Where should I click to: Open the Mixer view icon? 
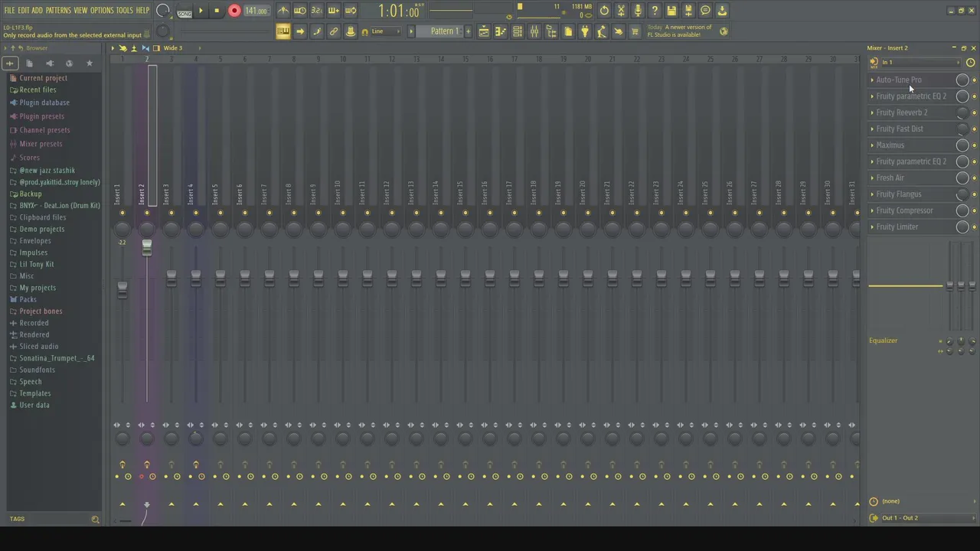pos(534,31)
